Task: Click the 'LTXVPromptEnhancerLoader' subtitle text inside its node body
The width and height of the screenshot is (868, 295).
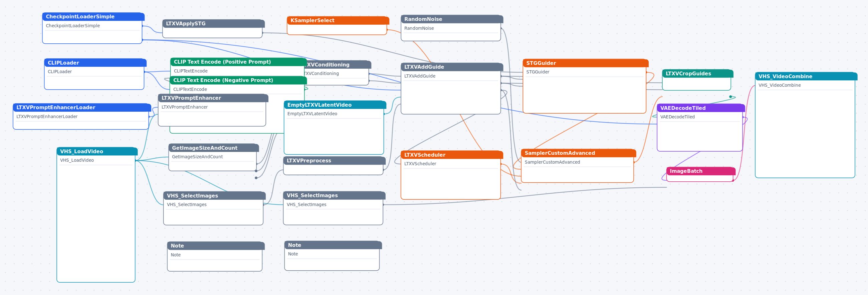Action: [x=47, y=116]
